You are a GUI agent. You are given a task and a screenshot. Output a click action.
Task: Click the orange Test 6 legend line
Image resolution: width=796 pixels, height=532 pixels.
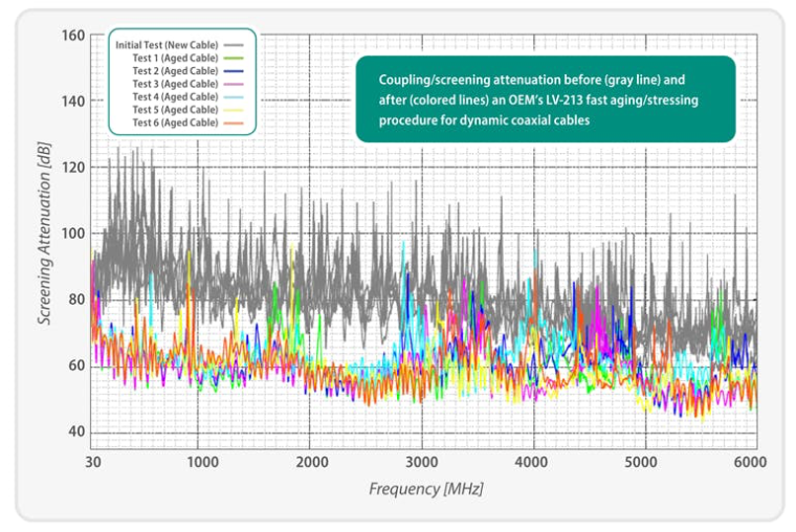pos(235,122)
